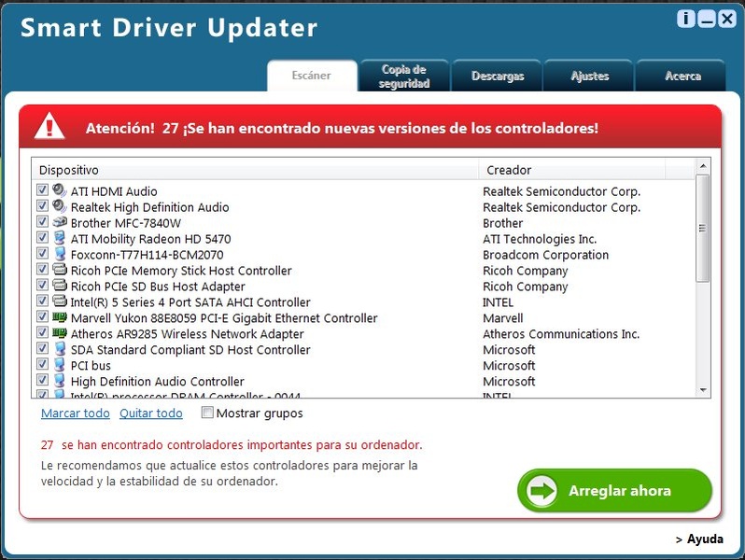Uncheck the Atheros AR9285 Wireless checkbox
745x560 pixels.
(42, 332)
